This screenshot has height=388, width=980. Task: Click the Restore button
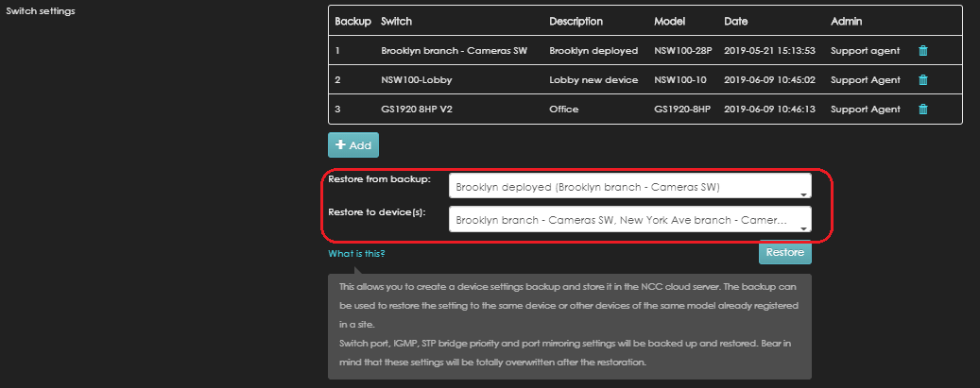tap(785, 252)
